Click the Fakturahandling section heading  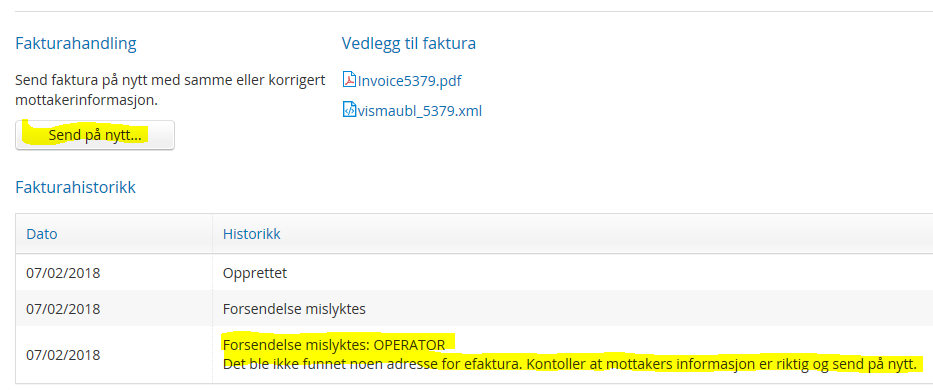(76, 43)
